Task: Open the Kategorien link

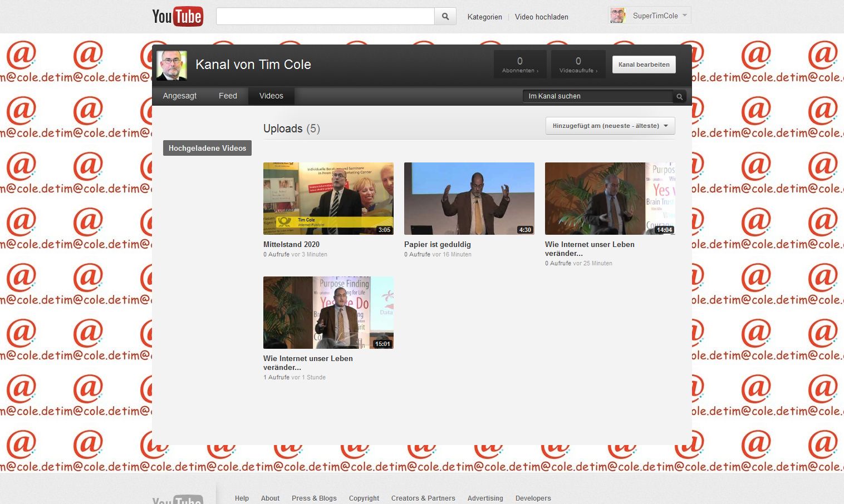Action: 484,17
